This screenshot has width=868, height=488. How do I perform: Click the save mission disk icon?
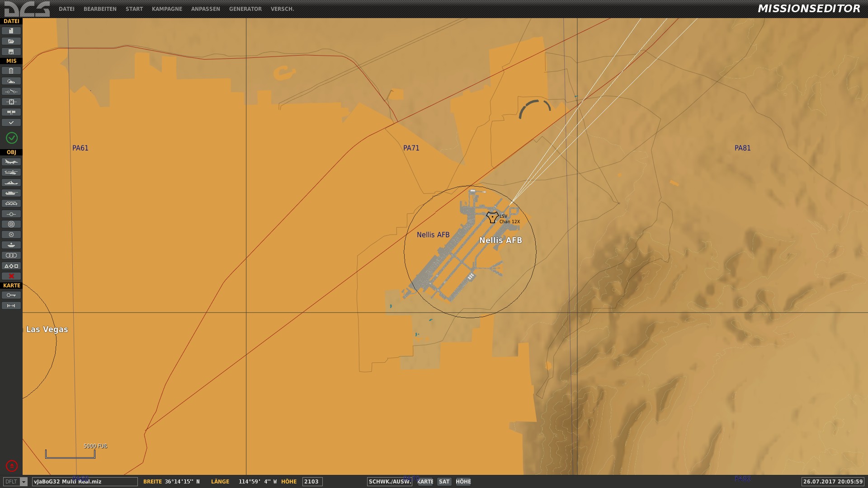click(x=11, y=52)
